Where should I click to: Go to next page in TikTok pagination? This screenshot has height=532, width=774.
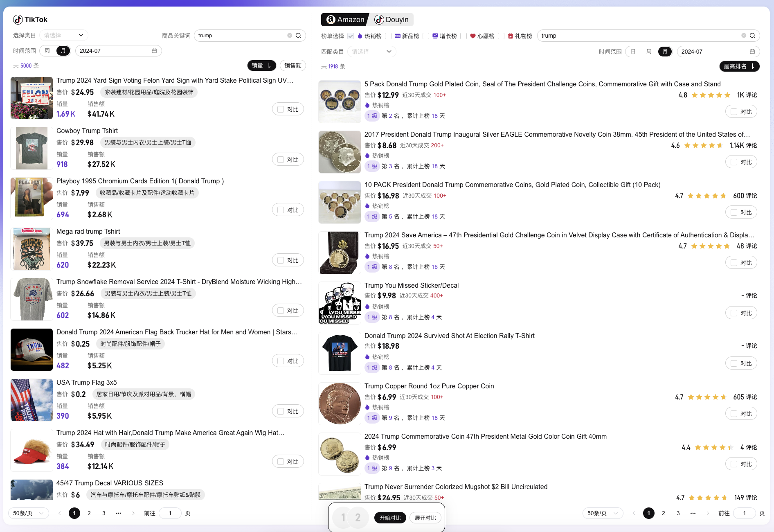point(133,513)
